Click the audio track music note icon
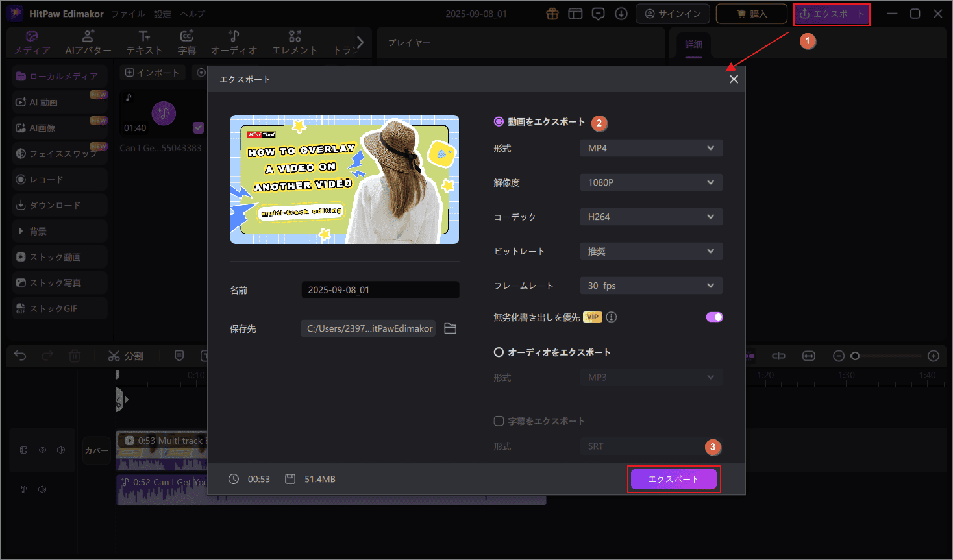The image size is (953, 560). pos(24,489)
